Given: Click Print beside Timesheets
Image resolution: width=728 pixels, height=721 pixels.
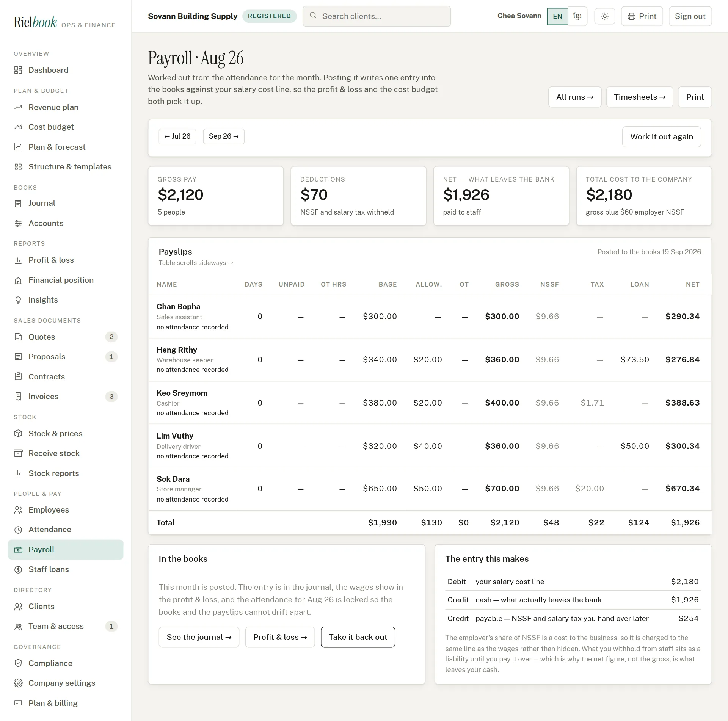Looking at the screenshot, I should pyautogui.click(x=695, y=97).
